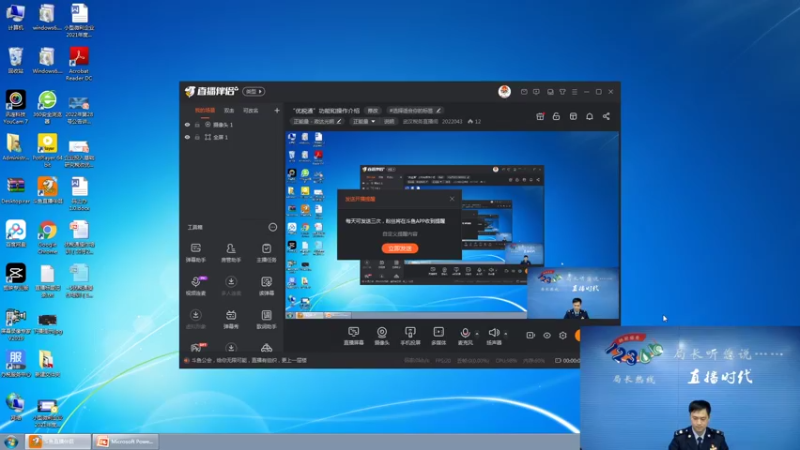Edit the #选择适合你的标签 tag field
800x450 pixels.
[414, 110]
